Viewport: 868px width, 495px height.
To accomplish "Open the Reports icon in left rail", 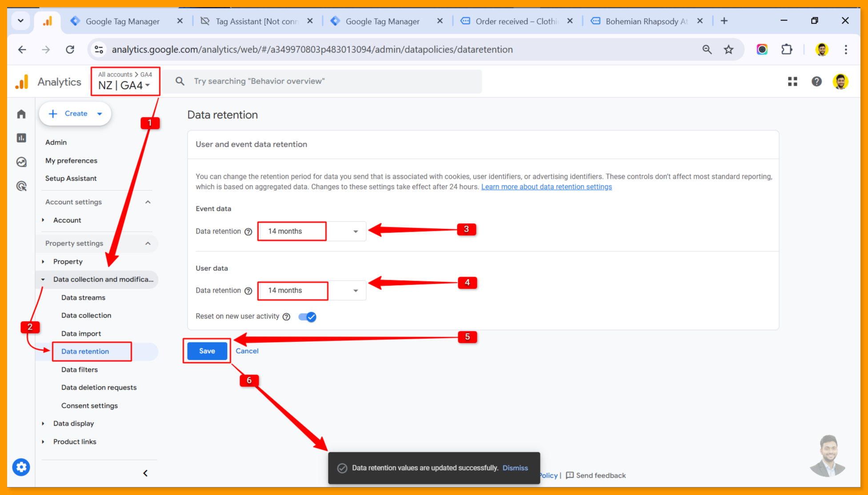I will 21,138.
